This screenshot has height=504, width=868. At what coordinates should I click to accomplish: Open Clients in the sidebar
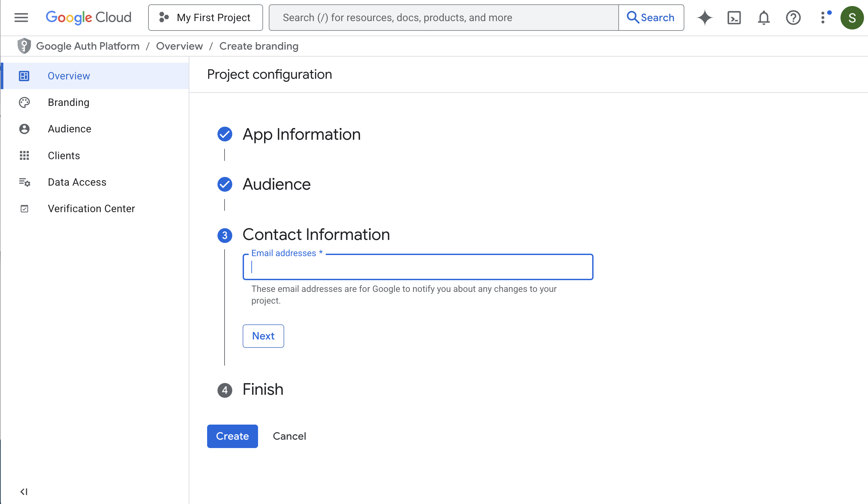point(64,155)
